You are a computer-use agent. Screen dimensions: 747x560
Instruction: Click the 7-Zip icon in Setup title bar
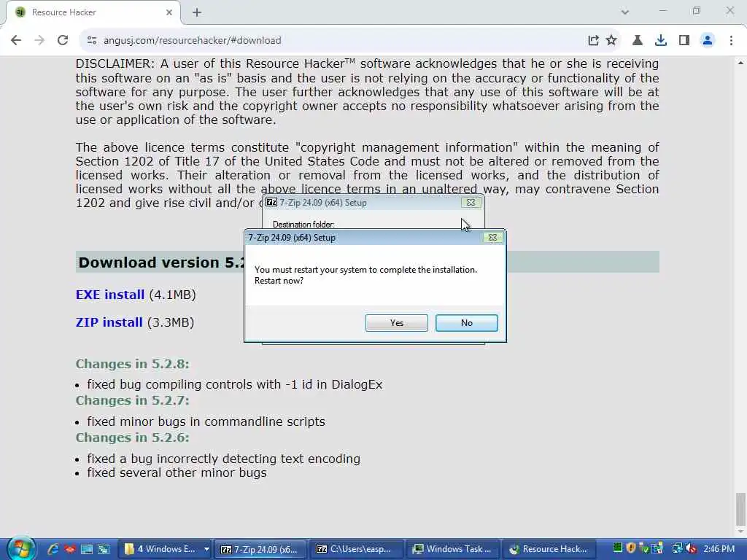pos(271,203)
